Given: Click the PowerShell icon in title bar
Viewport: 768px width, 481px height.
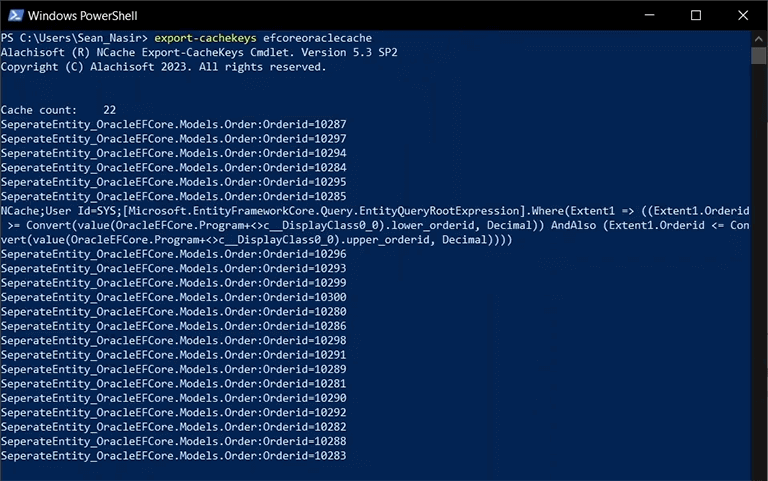Looking at the screenshot, I should pyautogui.click(x=15, y=15).
